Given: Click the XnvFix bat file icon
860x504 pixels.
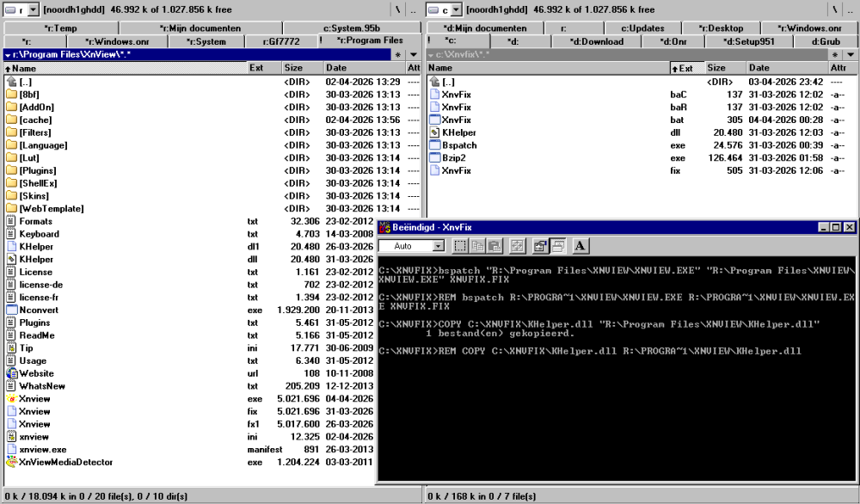Looking at the screenshot, I should (x=435, y=120).
